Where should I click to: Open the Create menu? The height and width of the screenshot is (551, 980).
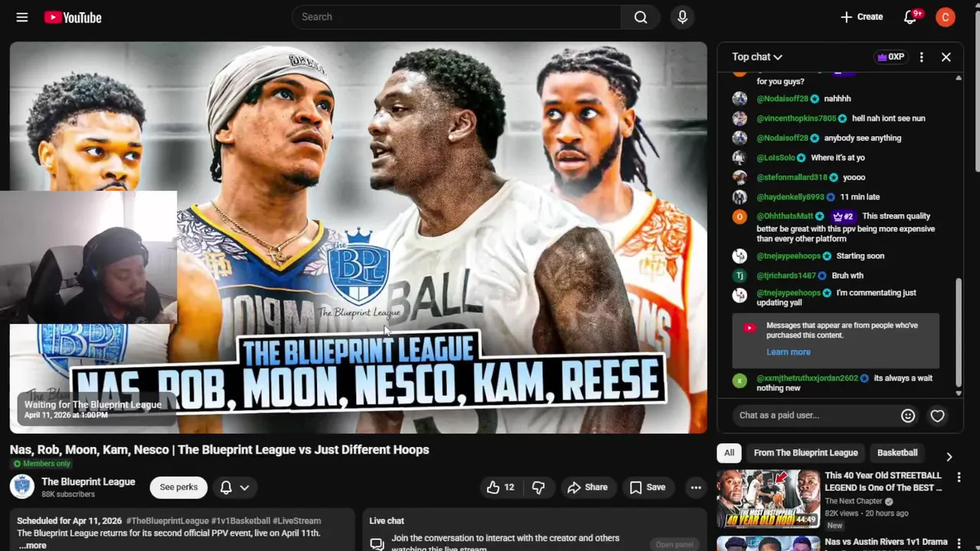click(861, 17)
